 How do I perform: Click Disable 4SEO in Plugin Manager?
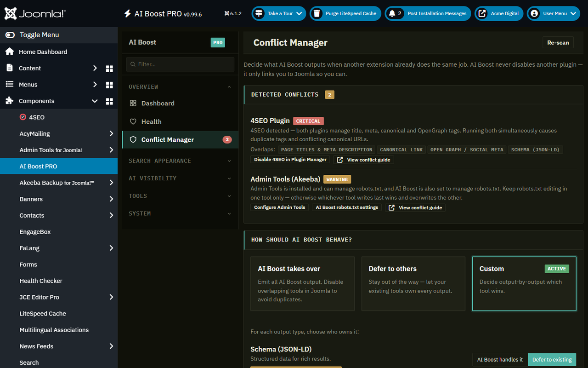tap(290, 160)
